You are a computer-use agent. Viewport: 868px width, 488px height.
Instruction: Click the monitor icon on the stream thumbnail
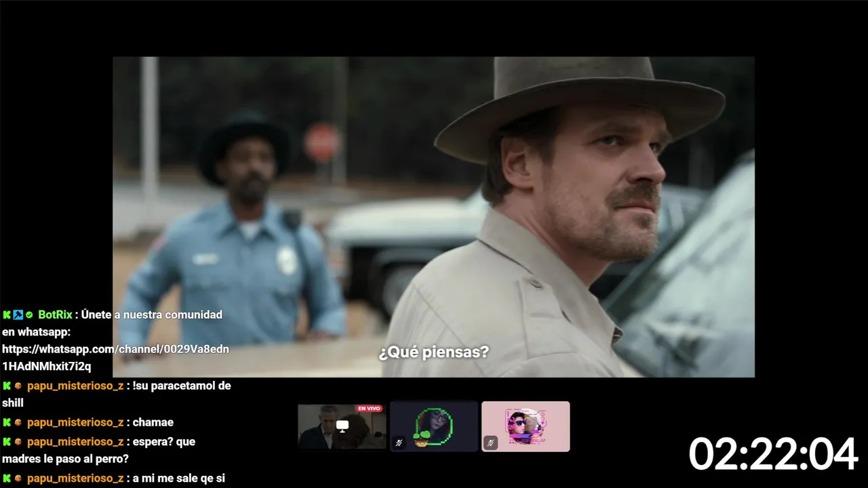pos(342,426)
